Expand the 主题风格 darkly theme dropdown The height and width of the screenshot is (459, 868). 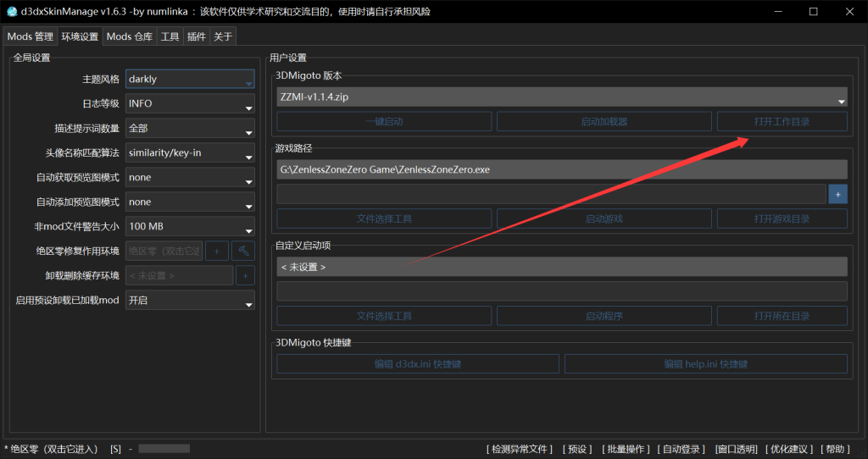(190, 80)
